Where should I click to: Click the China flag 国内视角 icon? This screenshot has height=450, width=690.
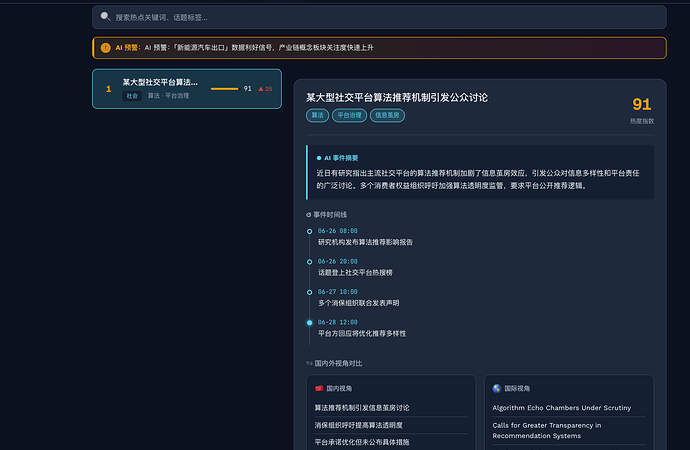319,388
